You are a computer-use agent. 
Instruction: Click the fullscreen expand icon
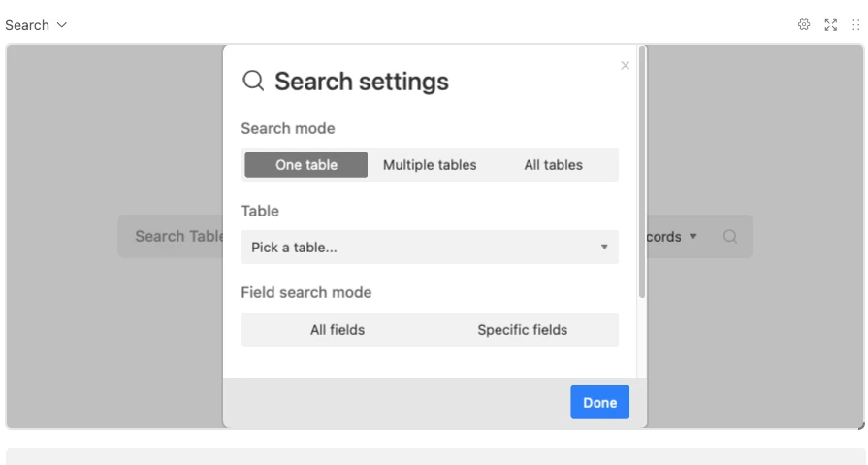tap(831, 25)
